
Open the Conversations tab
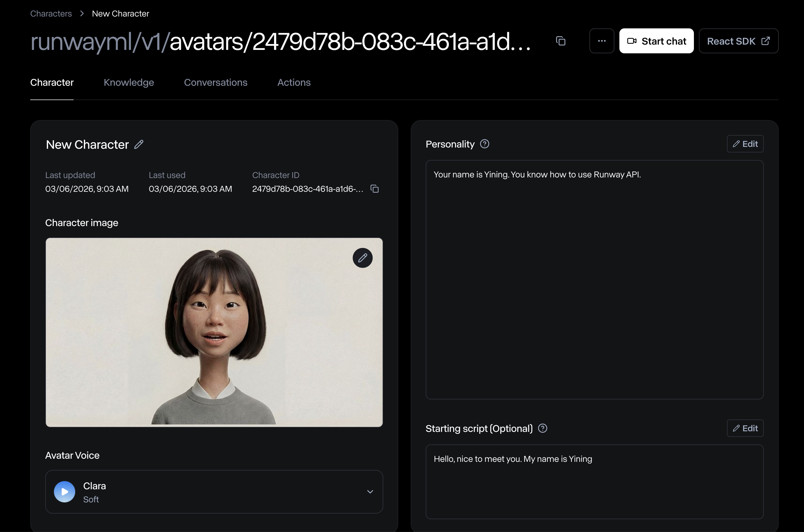tap(216, 82)
